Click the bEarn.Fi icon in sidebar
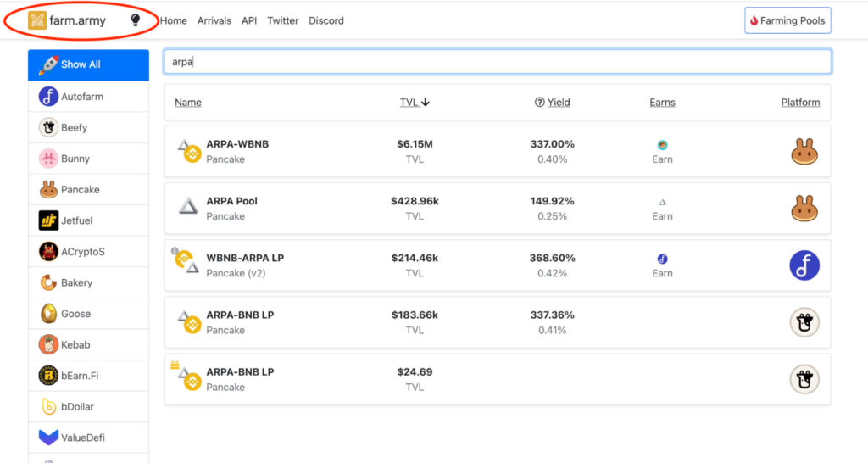Image resolution: width=868 pixels, height=463 pixels. click(48, 376)
